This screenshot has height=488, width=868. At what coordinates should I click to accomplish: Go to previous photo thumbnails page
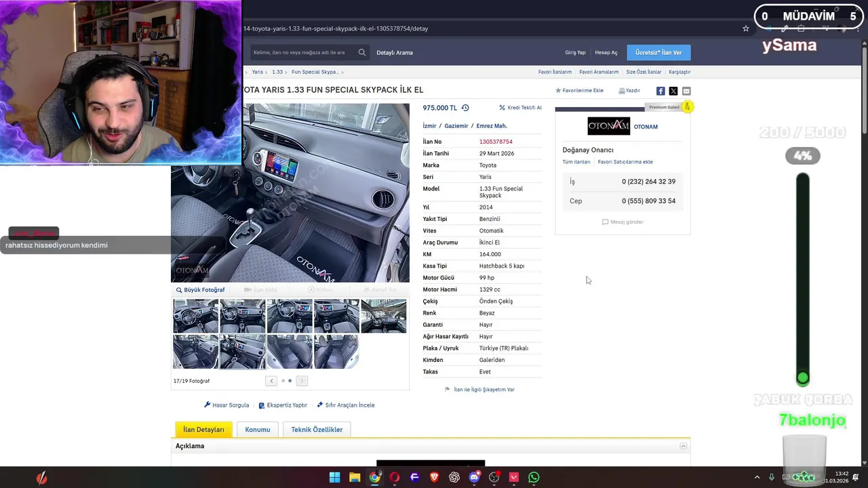click(271, 381)
